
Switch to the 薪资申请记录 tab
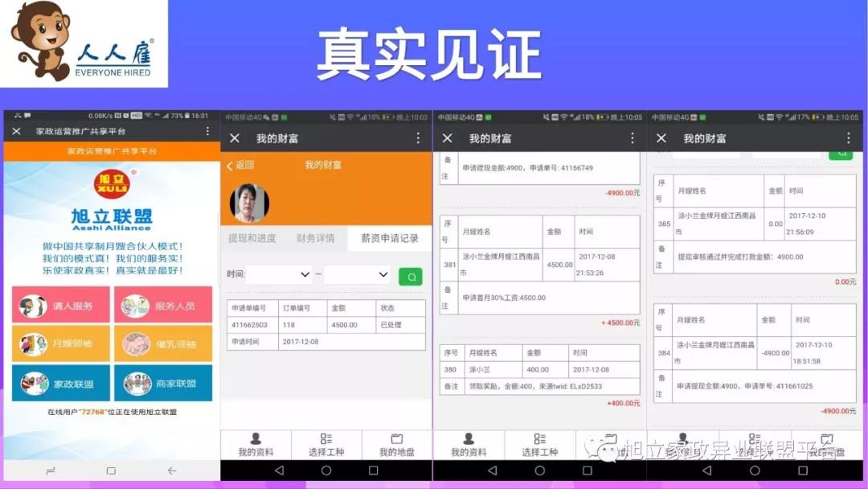390,238
